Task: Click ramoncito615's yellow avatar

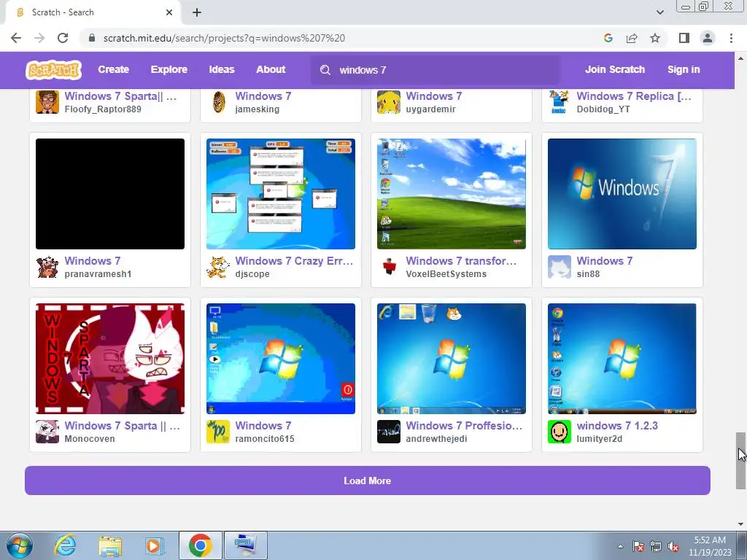Action: coord(218,432)
